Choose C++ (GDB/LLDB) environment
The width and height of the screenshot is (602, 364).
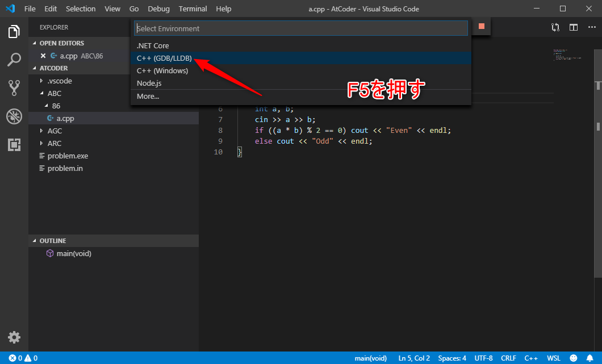[301, 58]
